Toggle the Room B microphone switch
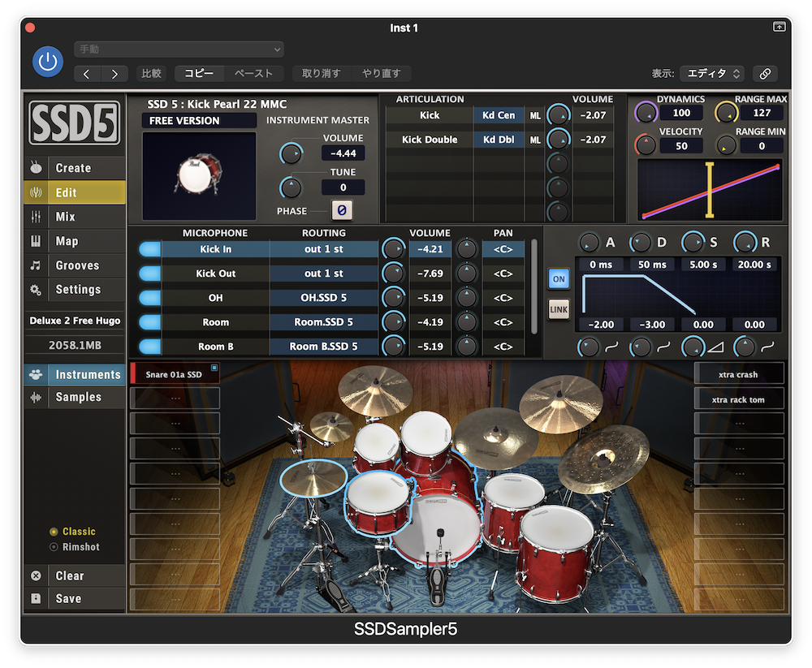The image size is (812, 668). pyautogui.click(x=150, y=347)
